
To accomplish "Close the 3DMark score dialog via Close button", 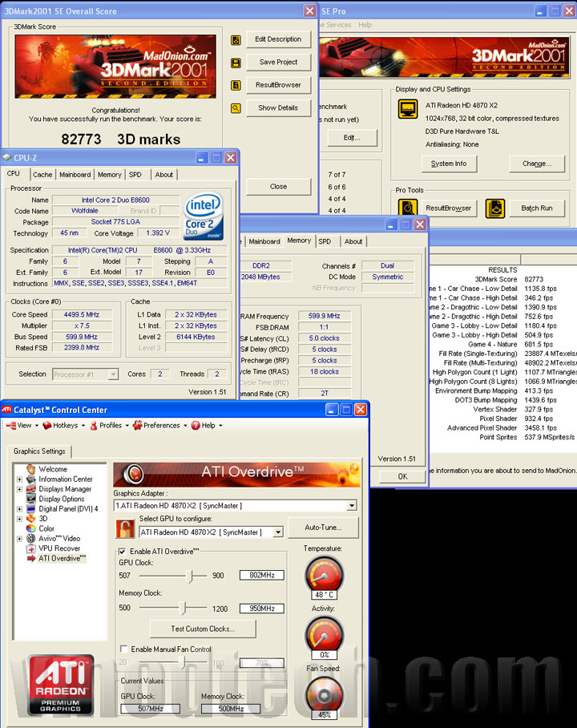I will point(278,187).
